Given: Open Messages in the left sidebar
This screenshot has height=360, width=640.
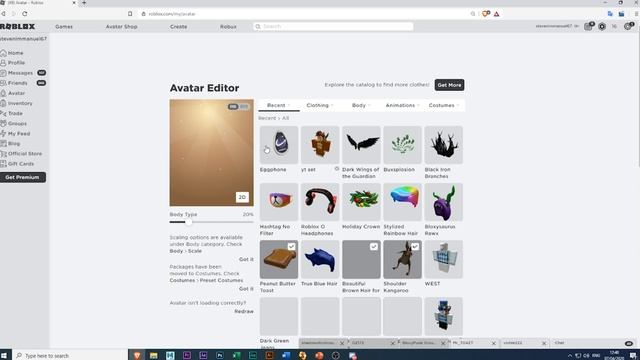Looking at the screenshot, I should coord(20,73).
